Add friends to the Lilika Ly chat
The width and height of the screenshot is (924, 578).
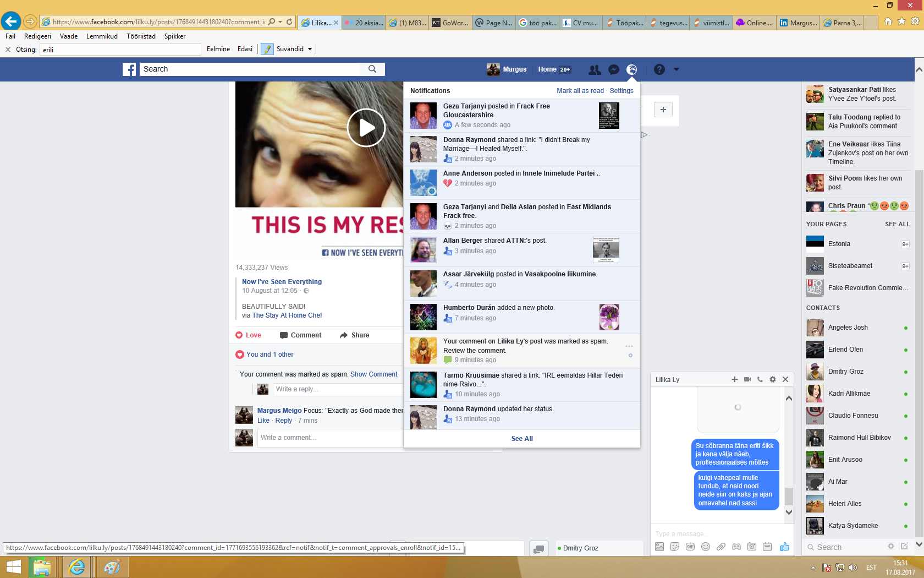click(x=734, y=379)
